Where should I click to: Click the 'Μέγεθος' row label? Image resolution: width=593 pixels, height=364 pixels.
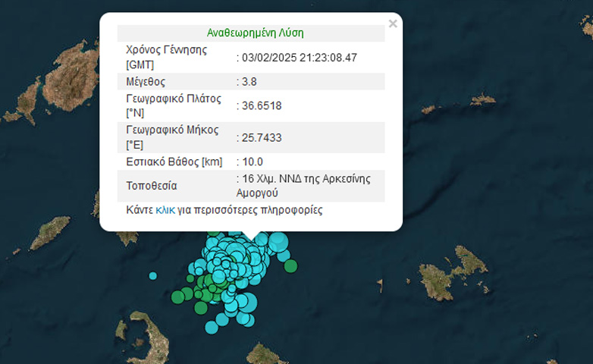coord(146,81)
